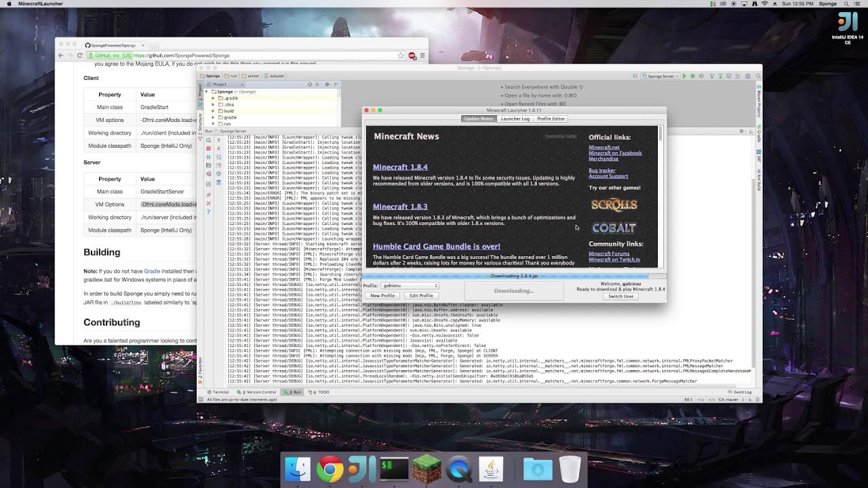
Task: Toggle scroll to end in the console
Action: point(218,165)
